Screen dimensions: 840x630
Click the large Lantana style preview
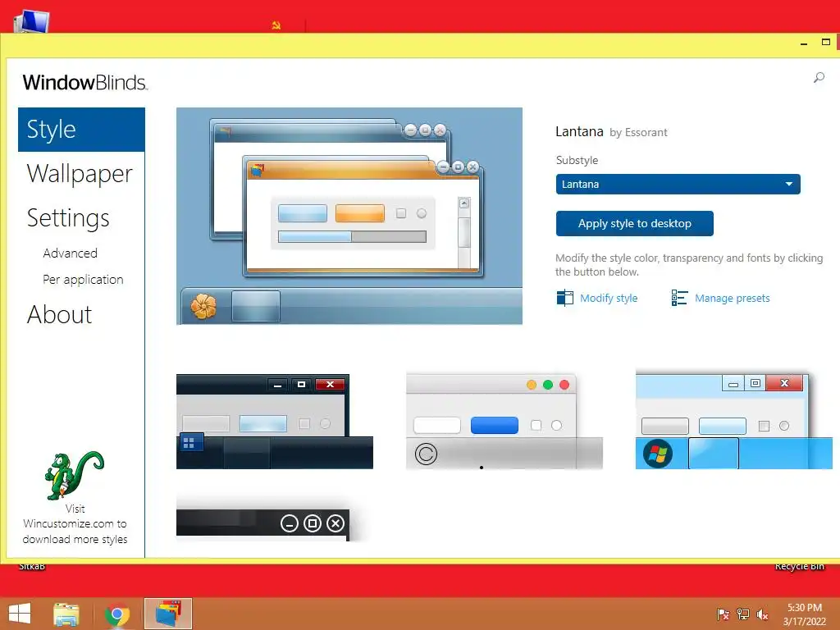pos(349,216)
